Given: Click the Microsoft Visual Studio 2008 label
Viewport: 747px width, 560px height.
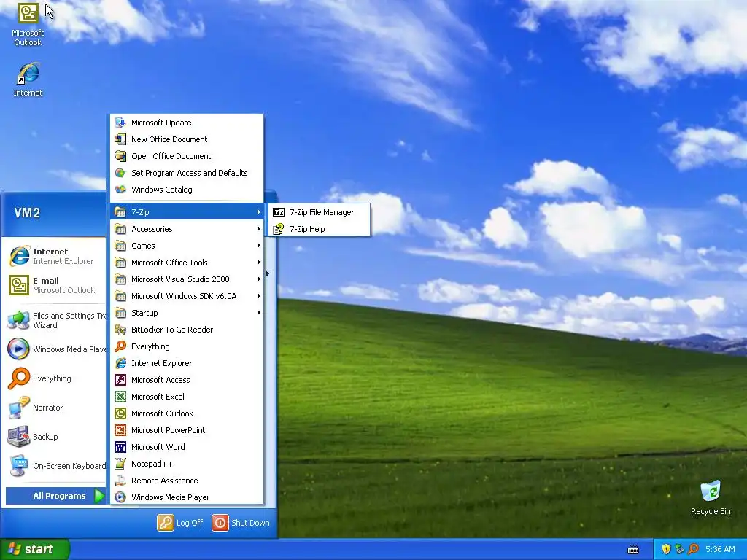Looking at the screenshot, I should click(181, 279).
